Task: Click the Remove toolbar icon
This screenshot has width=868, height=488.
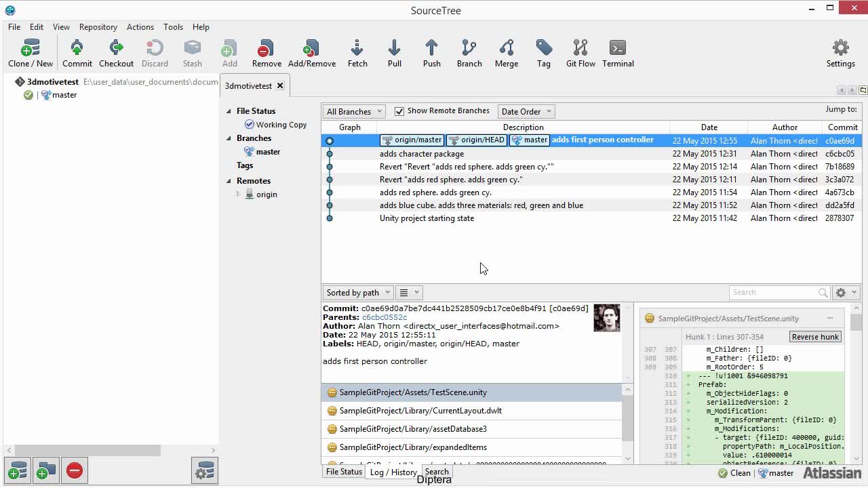Action: pyautogui.click(x=267, y=53)
